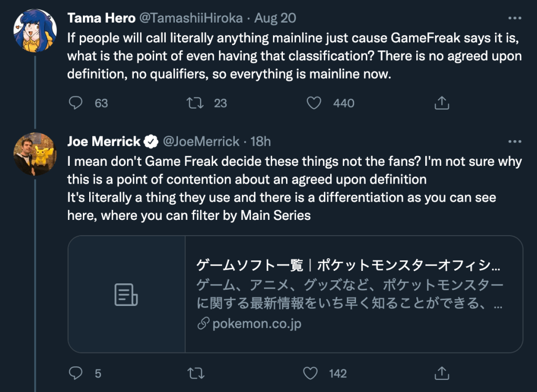This screenshot has width=537, height=392.
Task: Retweet Joe Merrick's tweet
Action: [195, 373]
